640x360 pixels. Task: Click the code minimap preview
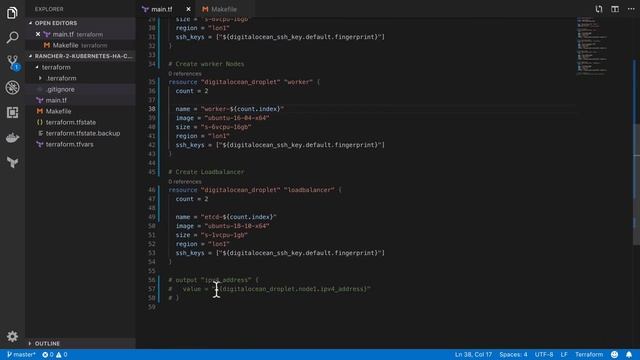[x=592, y=46]
